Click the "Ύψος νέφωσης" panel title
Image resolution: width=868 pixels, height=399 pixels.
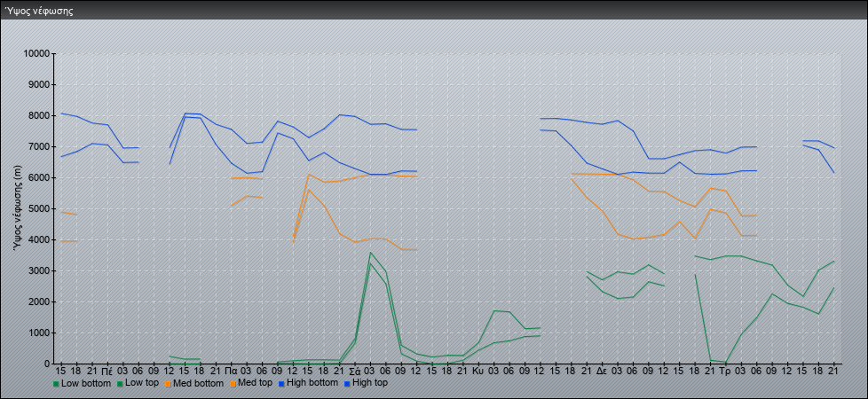(x=39, y=11)
